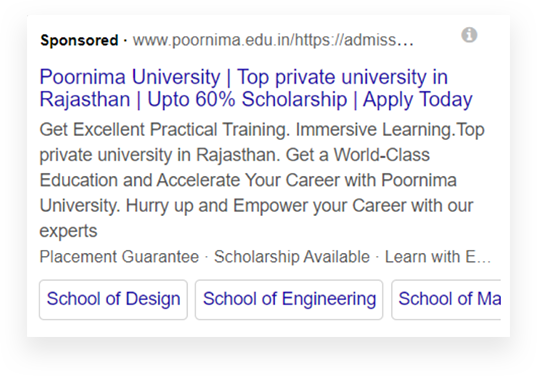Click the Sponsored label
The image size is (537, 376).
coord(79,40)
